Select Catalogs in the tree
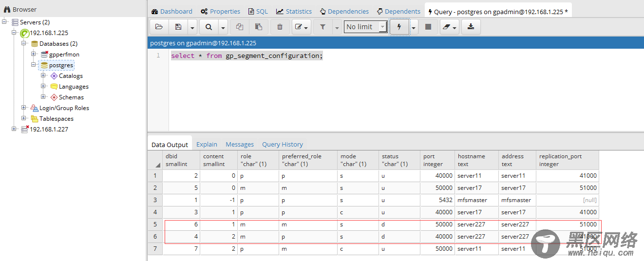This screenshot has height=261, width=644. (71, 76)
